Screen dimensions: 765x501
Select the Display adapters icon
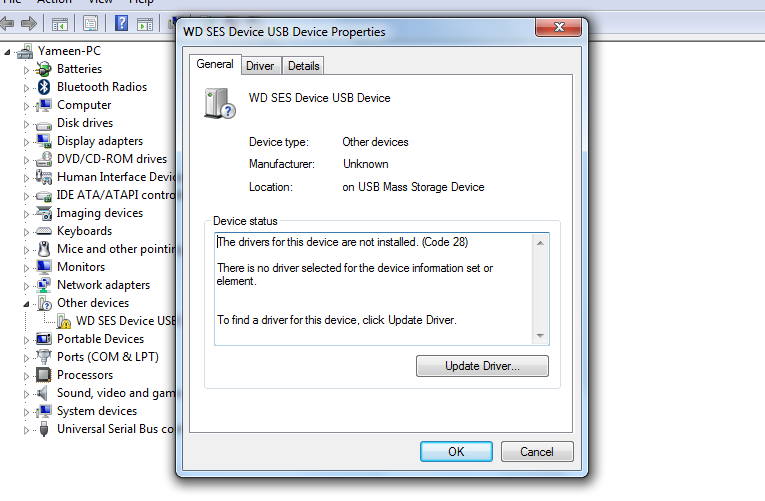click(44, 141)
